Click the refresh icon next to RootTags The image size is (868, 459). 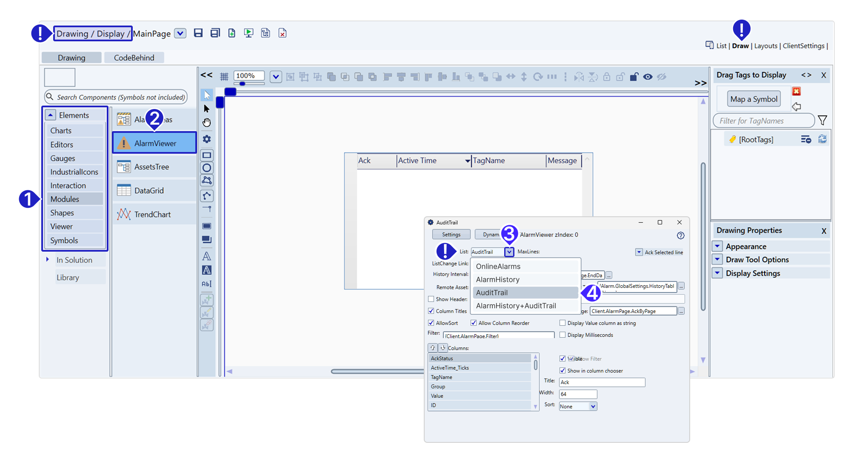point(822,139)
